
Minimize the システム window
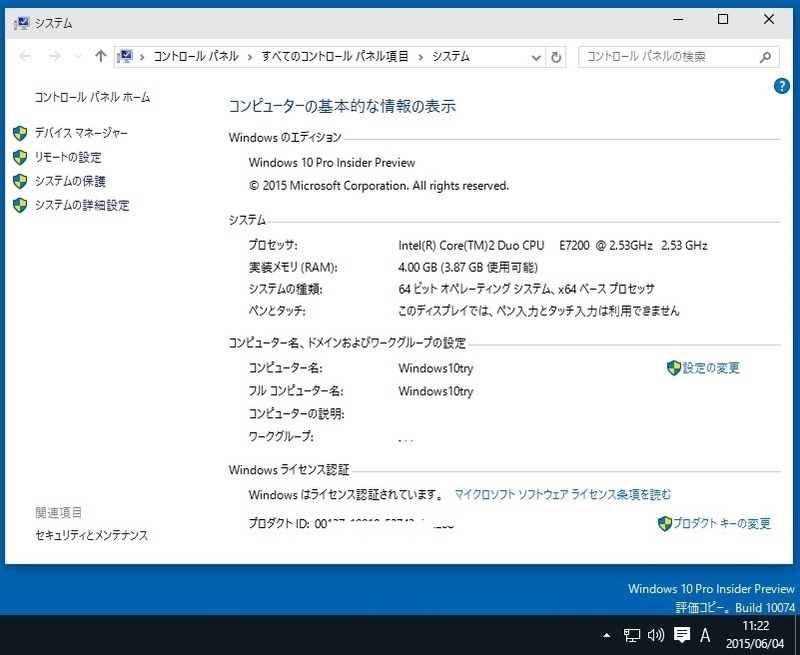(678, 20)
